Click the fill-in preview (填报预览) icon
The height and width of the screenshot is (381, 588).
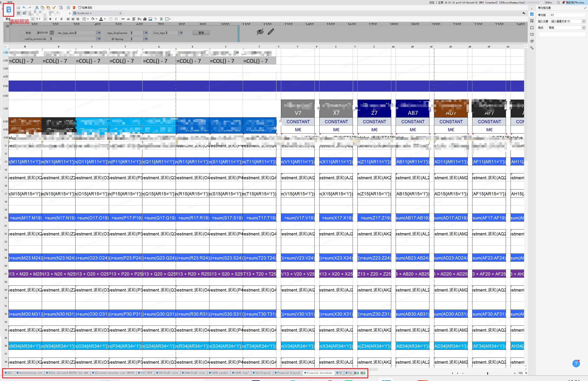[x=9, y=10]
